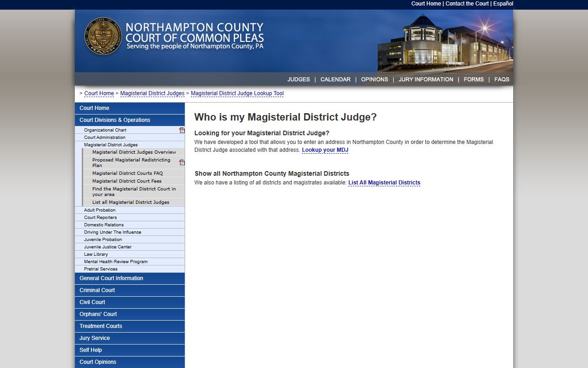This screenshot has height=368, width=588.
Task: Expand Civil Court sidebar section
Action: (130, 302)
